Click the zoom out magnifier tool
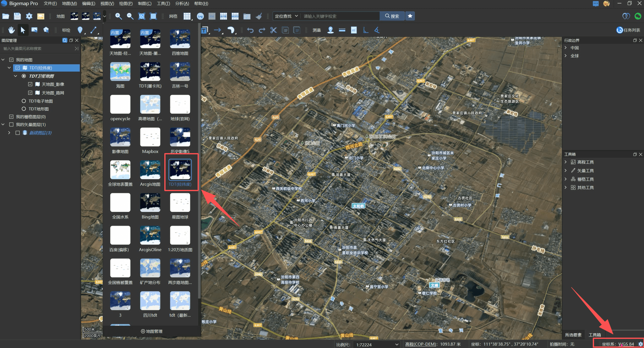 (130, 16)
